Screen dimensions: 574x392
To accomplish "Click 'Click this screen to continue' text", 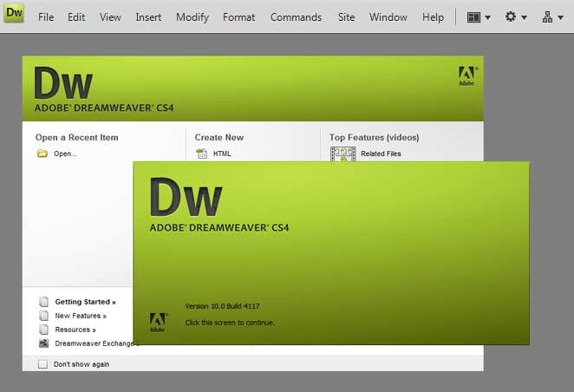I will click(x=230, y=323).
